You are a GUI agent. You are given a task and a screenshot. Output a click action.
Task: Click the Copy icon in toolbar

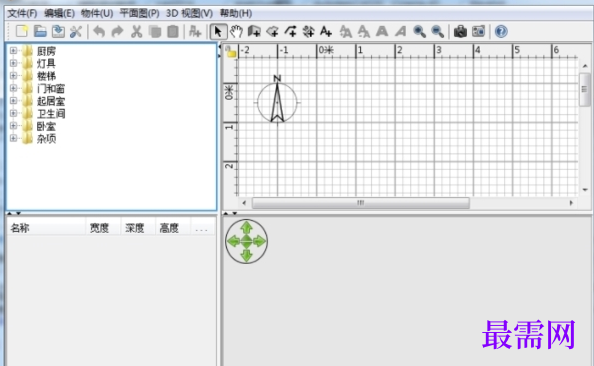[155, 31]
